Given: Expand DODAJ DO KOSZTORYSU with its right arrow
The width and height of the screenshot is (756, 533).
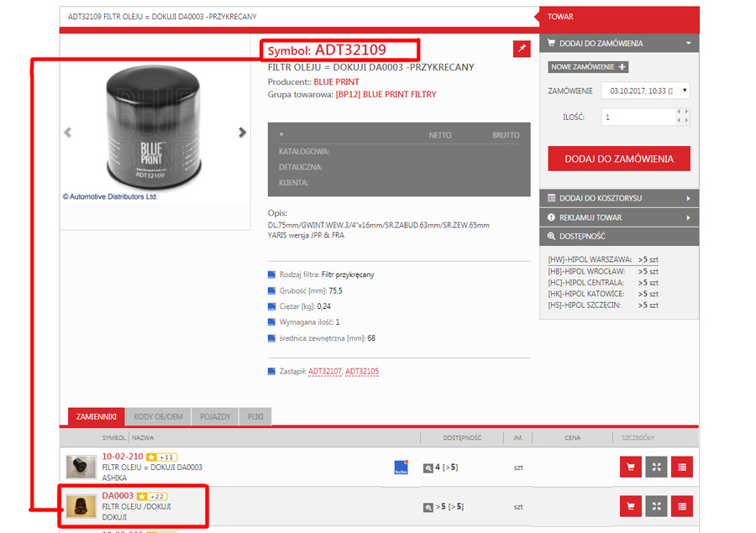Looking at the screenshot, I should (688, 198).
